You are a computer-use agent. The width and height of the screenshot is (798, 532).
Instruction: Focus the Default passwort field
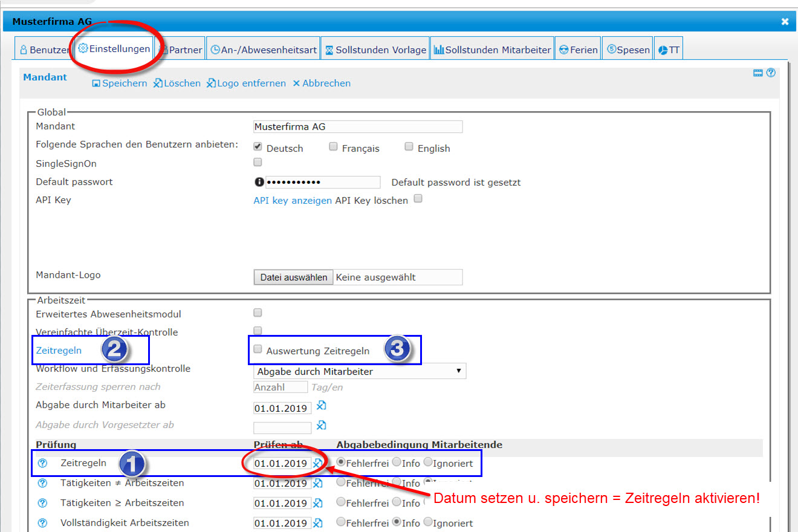pos(323,182)
